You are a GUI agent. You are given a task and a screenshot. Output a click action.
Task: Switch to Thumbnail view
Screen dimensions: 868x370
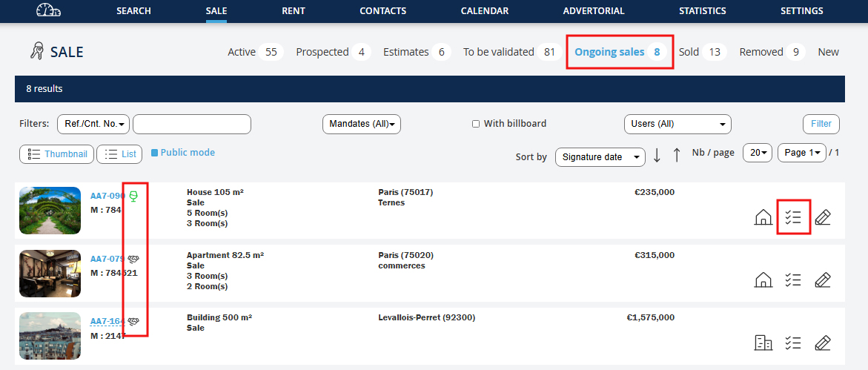pyautogui.click(x=57, y=154)
